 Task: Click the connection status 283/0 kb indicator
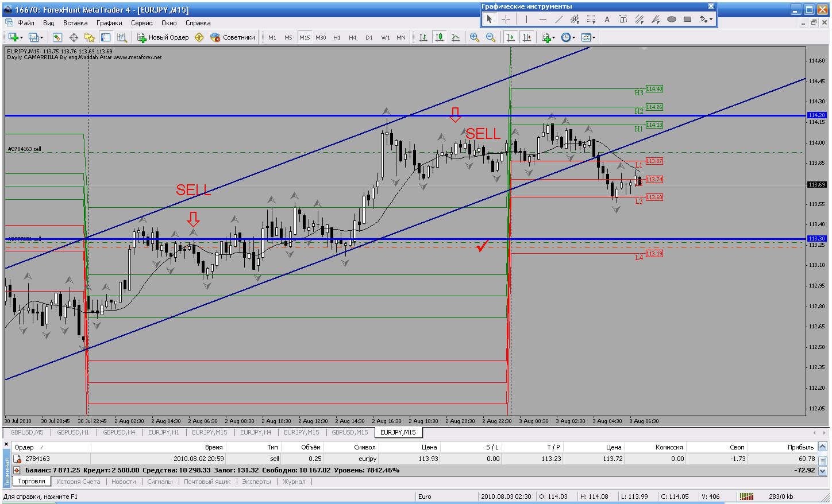click(x=780, y=497)
